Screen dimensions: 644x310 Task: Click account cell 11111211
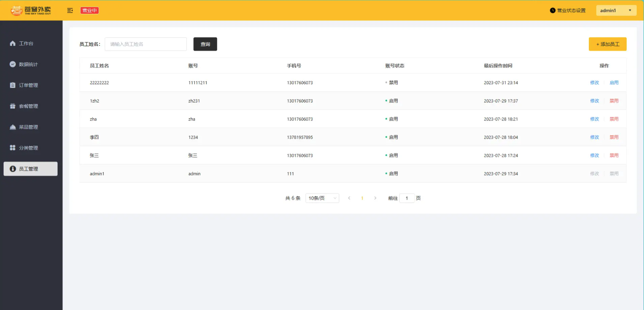[198, 83]
